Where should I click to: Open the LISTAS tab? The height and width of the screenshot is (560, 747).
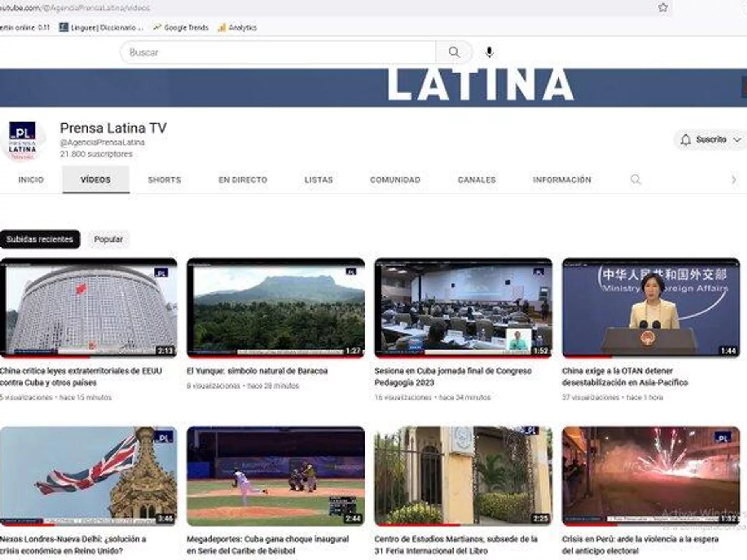[318, 180]
